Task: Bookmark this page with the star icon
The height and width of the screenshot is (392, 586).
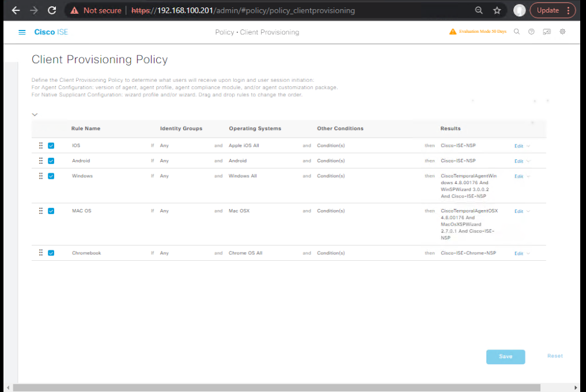Action: pyautogui.click(x=497, y=10)
